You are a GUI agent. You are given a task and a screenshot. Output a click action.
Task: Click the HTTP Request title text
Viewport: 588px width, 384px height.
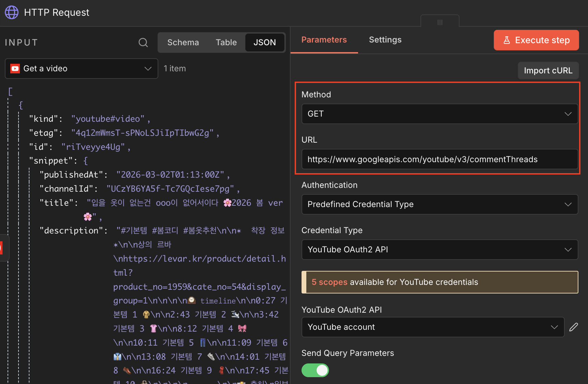pyautogui.click(x=57, y=12)
